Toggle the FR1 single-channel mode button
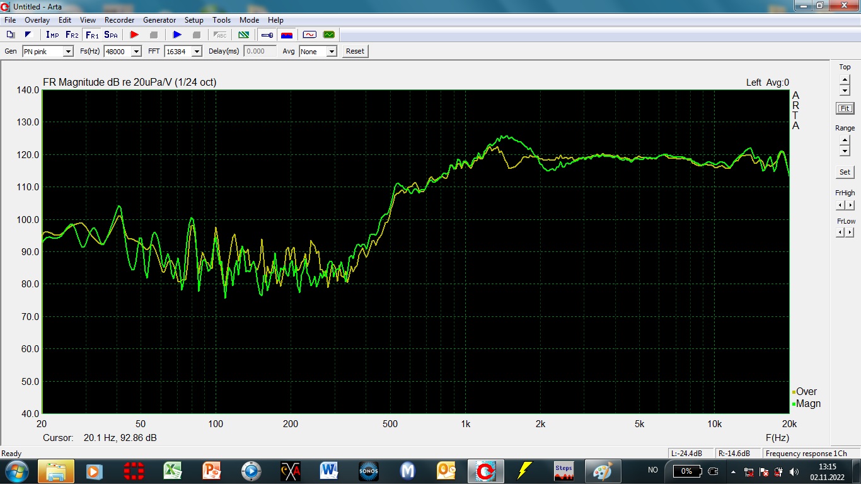 pyautogui.click(x=92, y=35)
